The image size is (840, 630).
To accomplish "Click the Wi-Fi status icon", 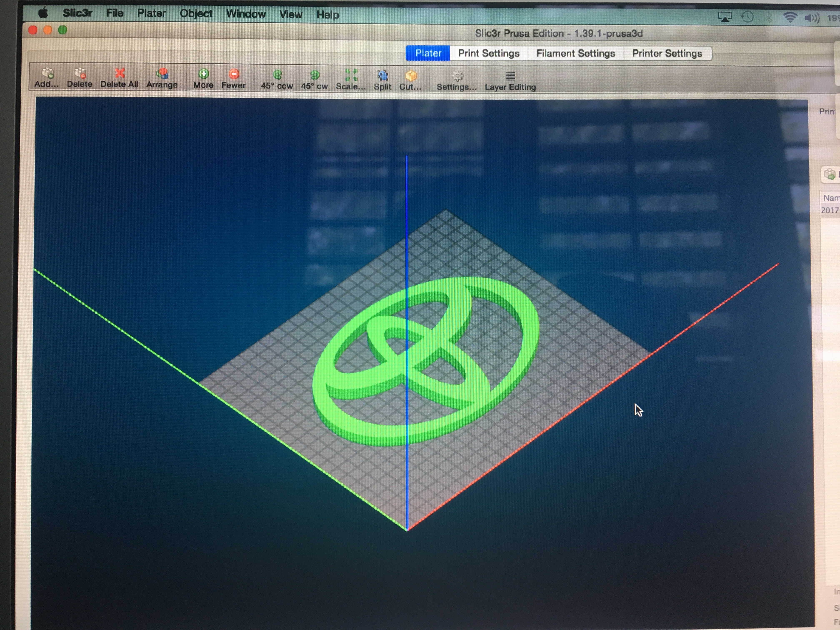I will 790,17.
